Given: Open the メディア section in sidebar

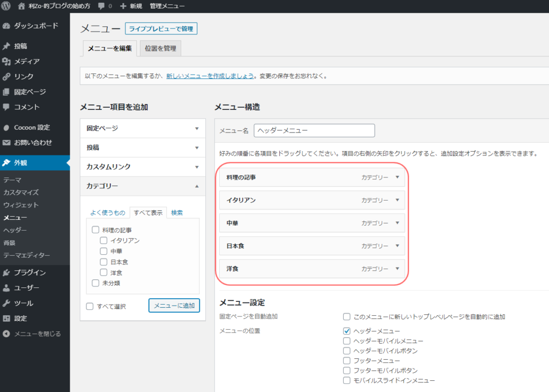Looking at the screenshot, I should pos(26,61).
